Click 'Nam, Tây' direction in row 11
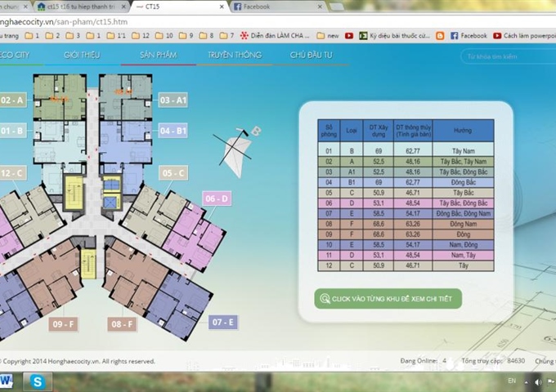556x392 pixels. coord(463,255)
